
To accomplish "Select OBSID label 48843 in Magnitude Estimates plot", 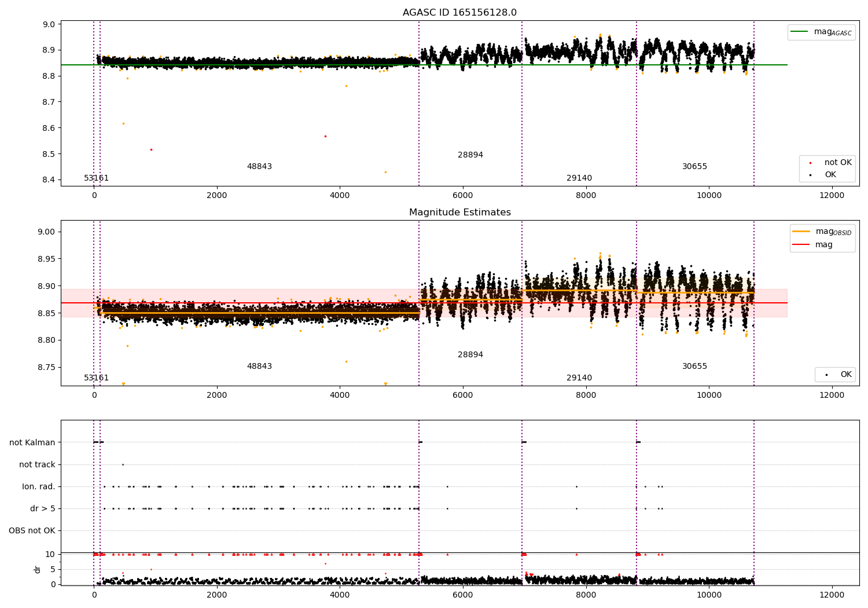I will point(259,367).
